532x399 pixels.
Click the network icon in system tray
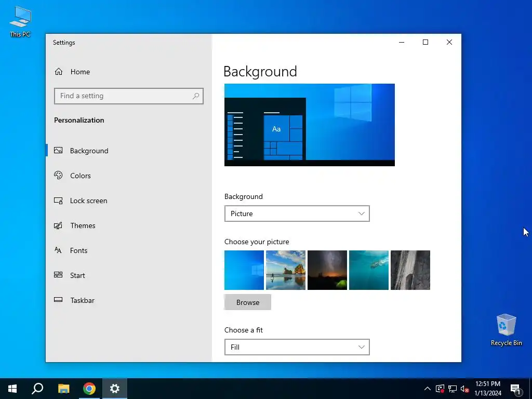click(x=453, y=389)
